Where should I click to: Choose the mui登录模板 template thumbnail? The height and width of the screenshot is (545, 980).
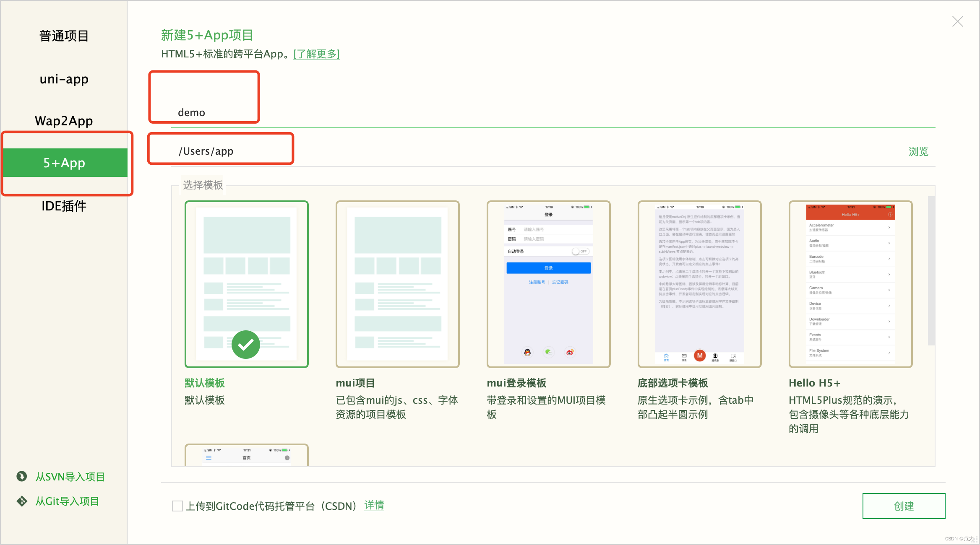(x=549, y=284)
